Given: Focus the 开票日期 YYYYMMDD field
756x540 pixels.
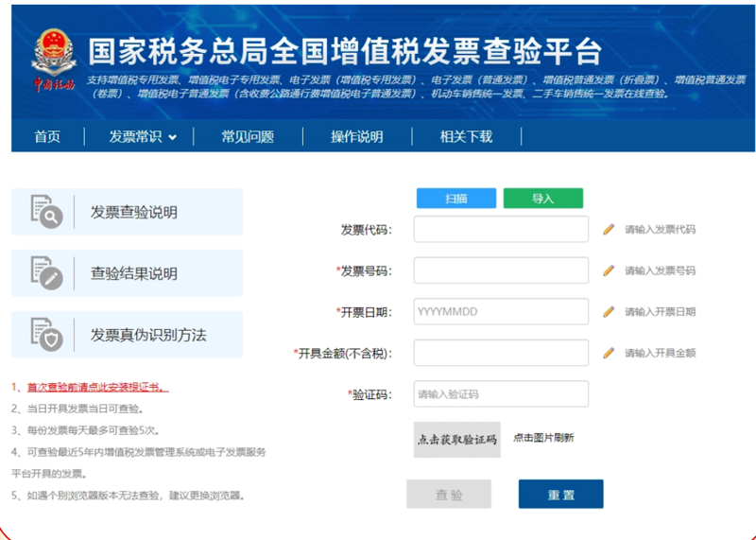Looking at the screenshot, I should coord(501,312).
